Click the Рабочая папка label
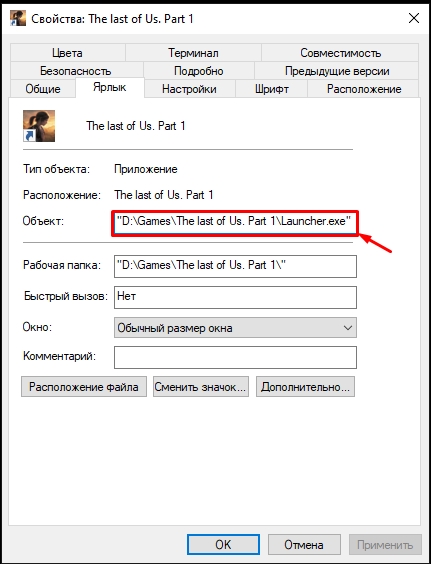Viewport: 431px width, 564px height. [x=62, y=265]
